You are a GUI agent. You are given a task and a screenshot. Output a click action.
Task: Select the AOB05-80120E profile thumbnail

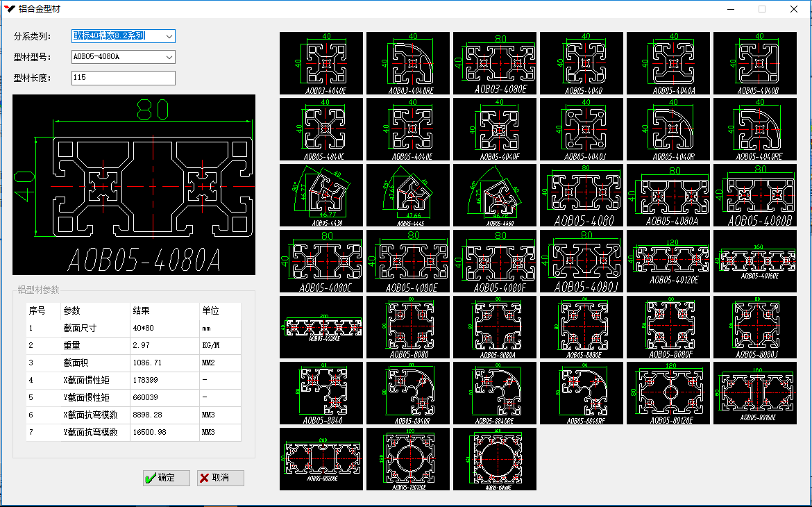(668, 392)
